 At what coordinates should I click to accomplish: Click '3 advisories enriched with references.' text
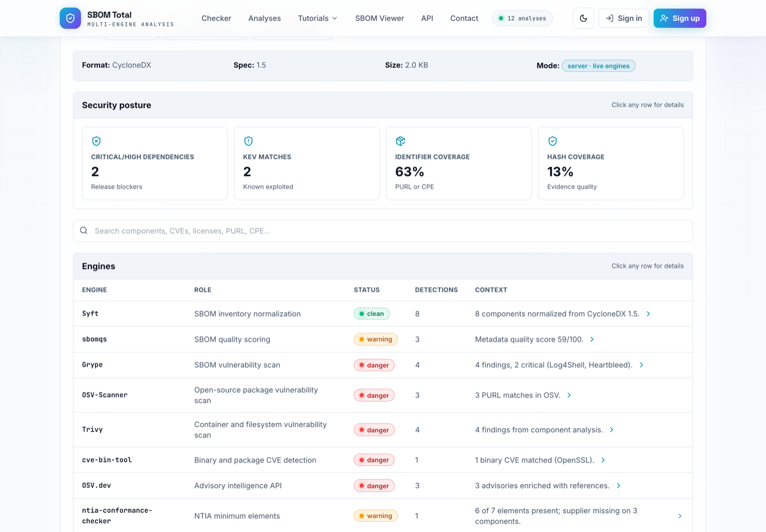click(542, 486)
